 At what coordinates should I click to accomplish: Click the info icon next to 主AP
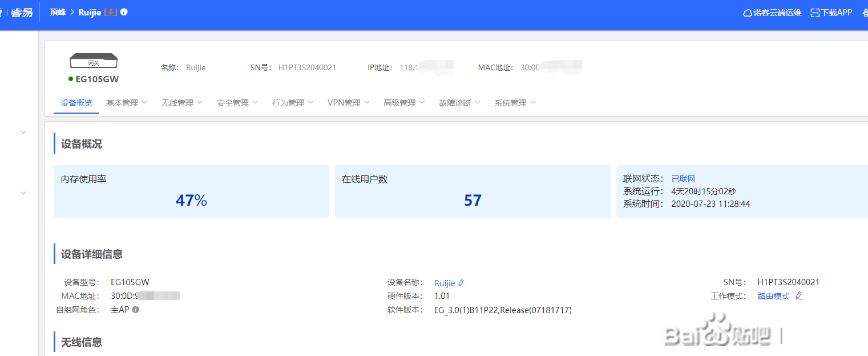[136, 310]
